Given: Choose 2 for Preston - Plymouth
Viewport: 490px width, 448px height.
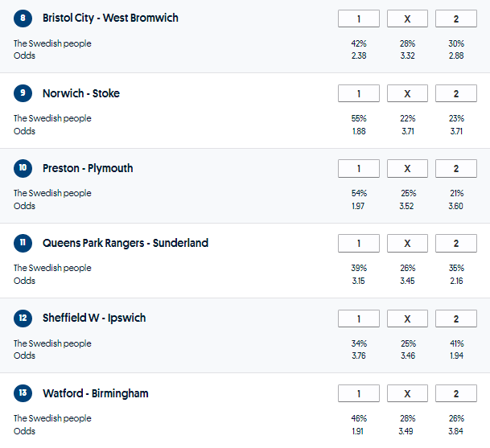Looking at the screenshot, I should (x=455, y=168).
